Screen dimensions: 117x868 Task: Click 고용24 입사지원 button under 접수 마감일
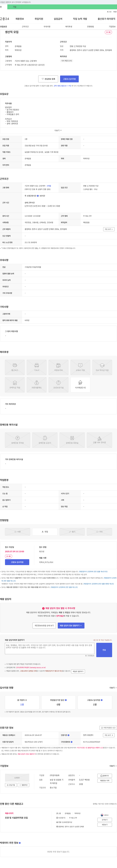[17, 562]
